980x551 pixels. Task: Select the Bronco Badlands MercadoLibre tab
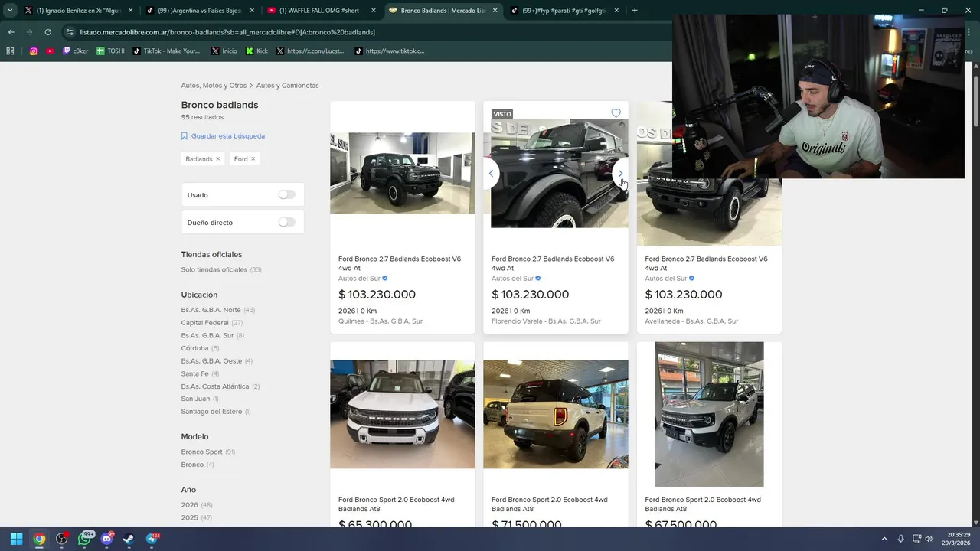click(x=442, y=11)
